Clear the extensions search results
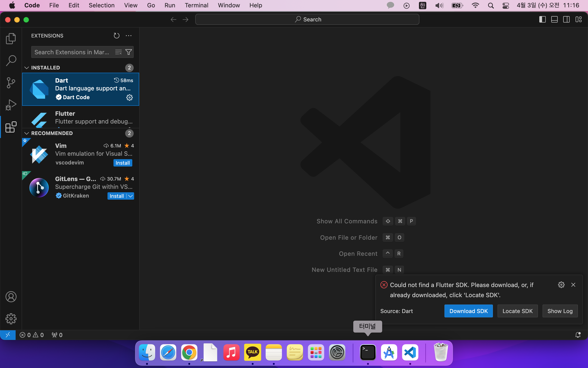588x368 pixels. coord(118,52)
